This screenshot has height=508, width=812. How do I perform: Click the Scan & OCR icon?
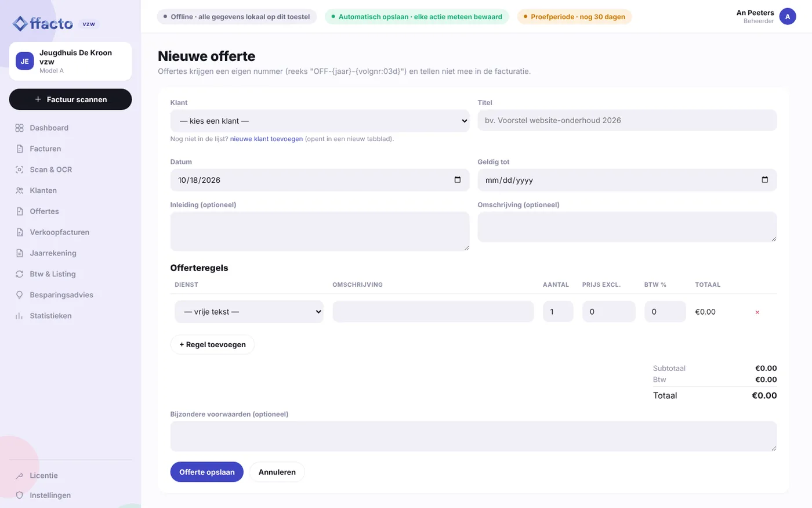[19, 170]
